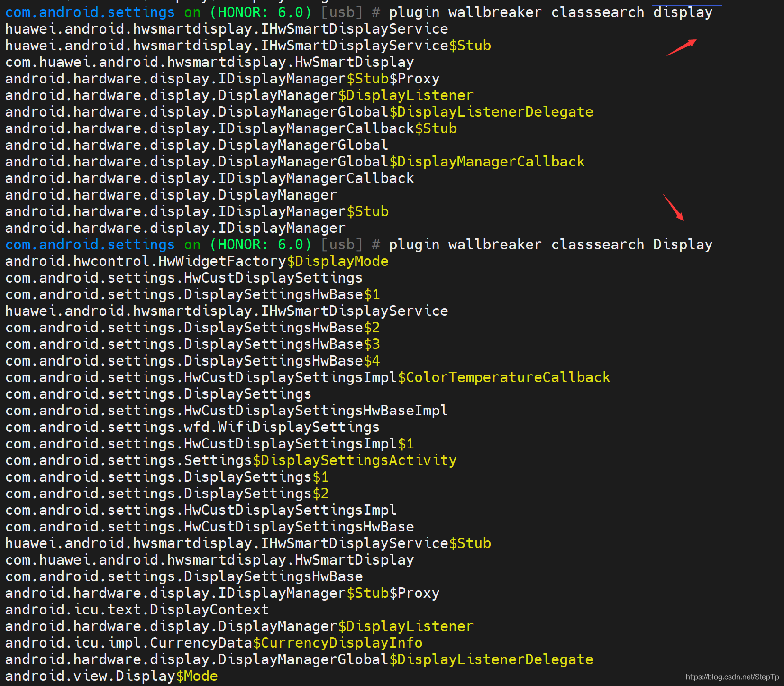Viewport: 784px width, 686px height.
Task: Click android.view.Display$Mode line
Action: pyautogui.click(x=111, y=677)
